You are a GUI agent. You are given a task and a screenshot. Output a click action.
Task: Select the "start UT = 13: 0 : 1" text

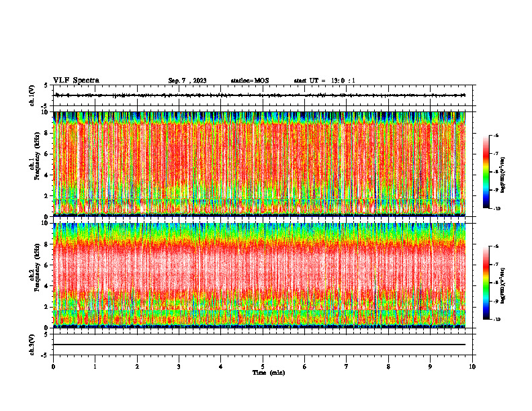[324, 81]
